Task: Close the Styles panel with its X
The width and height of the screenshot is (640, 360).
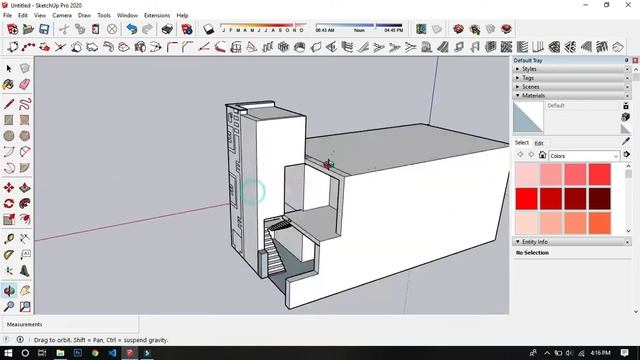Action: pos(627,69)
